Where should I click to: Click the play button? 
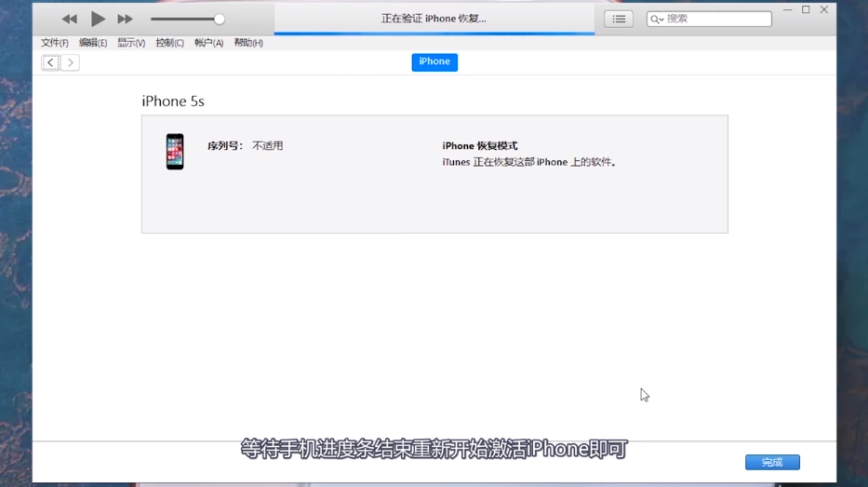pyautogui.click(x=98, y=19)
